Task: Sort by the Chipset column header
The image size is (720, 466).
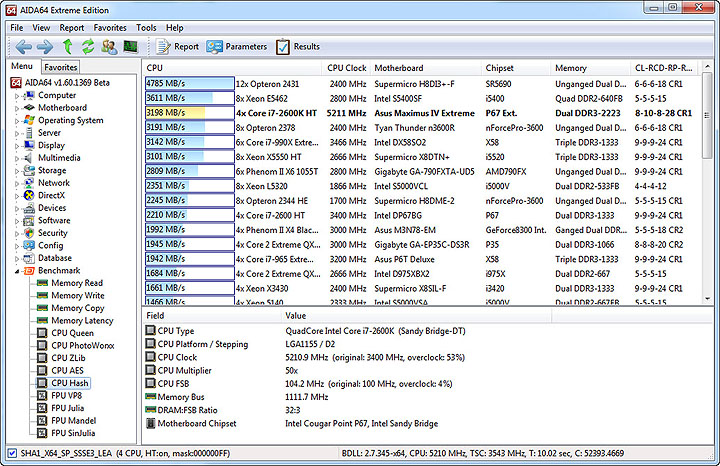Action: (x=516, y=68)
